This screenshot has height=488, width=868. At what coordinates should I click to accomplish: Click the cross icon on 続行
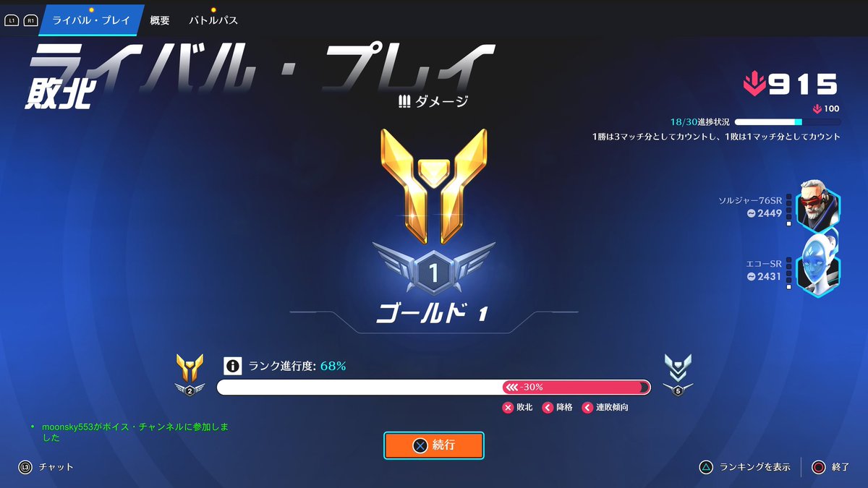pyautogui.click(x=420, y=445)
